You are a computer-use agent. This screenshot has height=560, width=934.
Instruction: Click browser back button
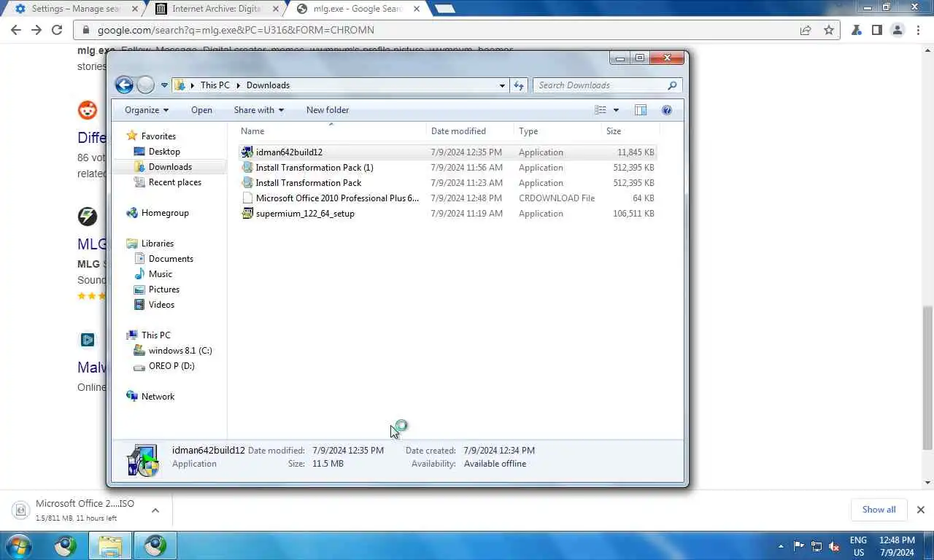click(x=16, y=30)
